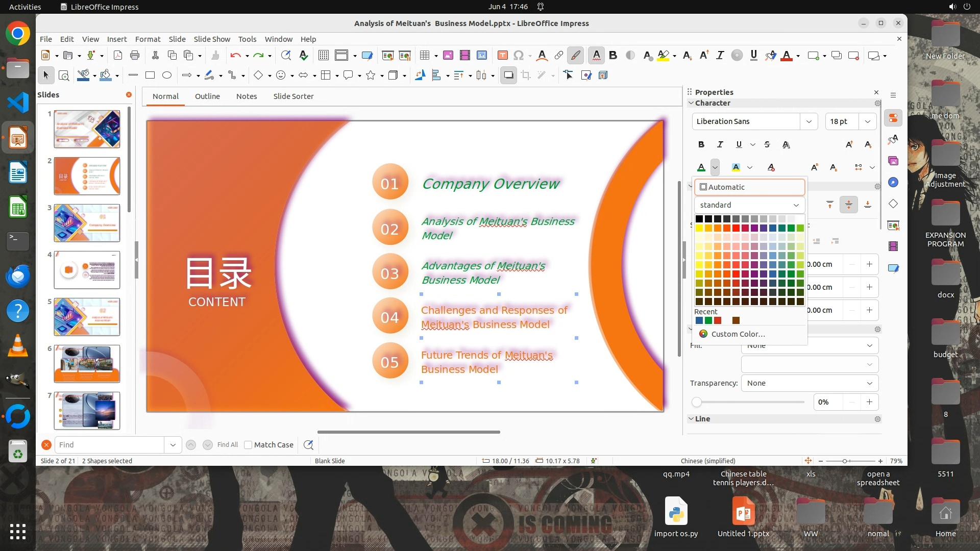The image size is (980, 551).
Task: Select the Ellipse drawing tool
Action: click(167, 76)
